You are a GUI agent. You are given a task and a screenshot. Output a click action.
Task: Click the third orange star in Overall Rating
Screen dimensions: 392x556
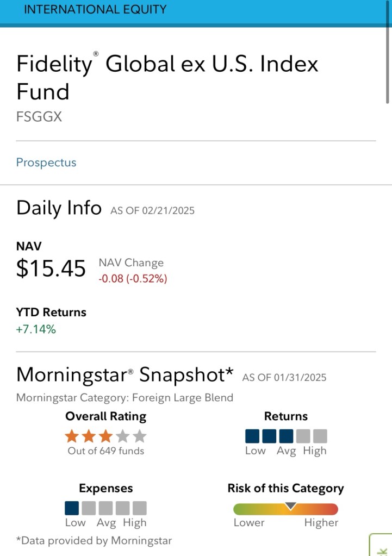coord(105,436)
